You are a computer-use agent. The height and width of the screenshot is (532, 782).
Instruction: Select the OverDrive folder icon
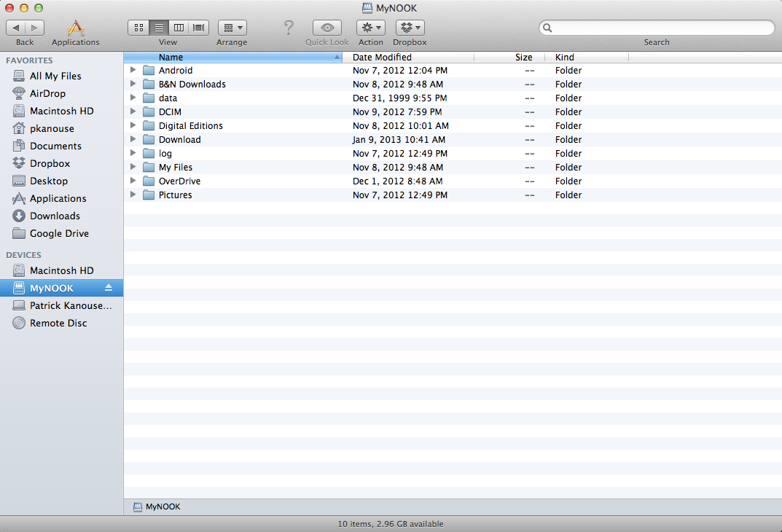pos(149,181)
